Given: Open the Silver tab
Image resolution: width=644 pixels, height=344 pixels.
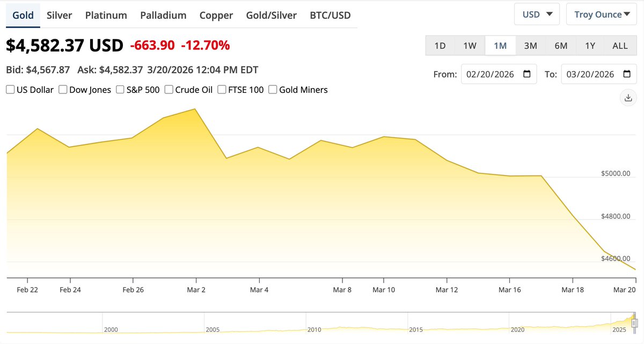Looking at the screenshot, I should (x=59, y=15).
